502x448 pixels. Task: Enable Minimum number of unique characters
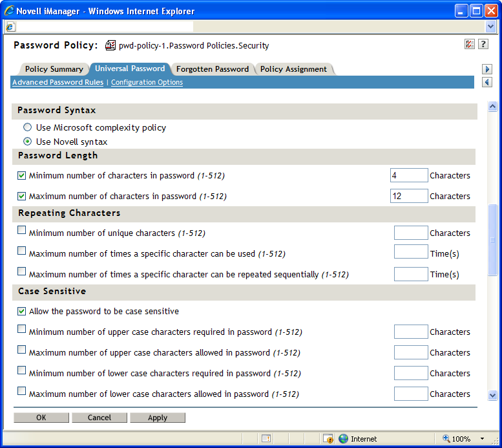coord(21,229)
